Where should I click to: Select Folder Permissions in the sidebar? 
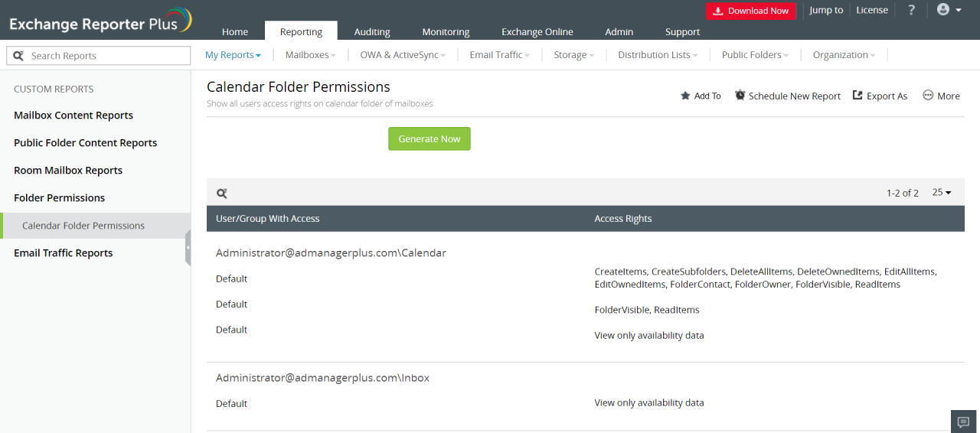pyautogui.click(x=59, y=198)
